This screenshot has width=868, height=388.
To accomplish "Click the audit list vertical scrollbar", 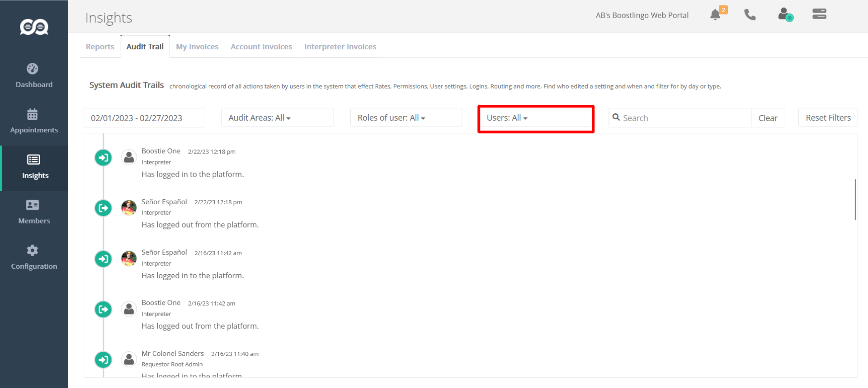I will [855, 200].
